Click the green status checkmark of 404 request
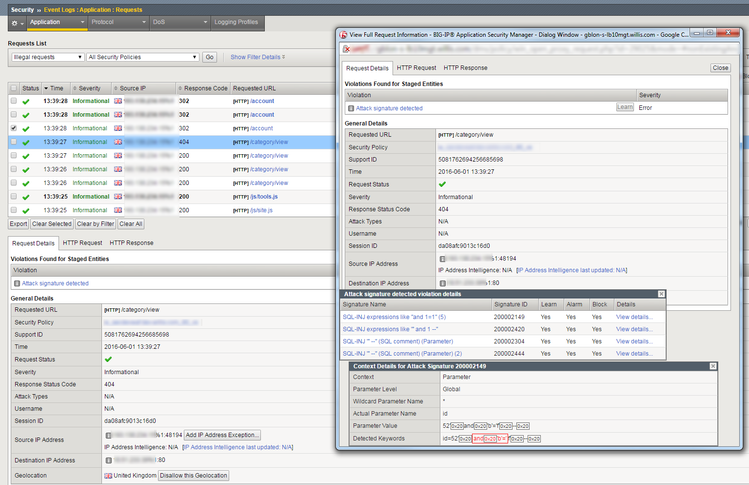The image size is (749, 485). [x=26, y=142]
